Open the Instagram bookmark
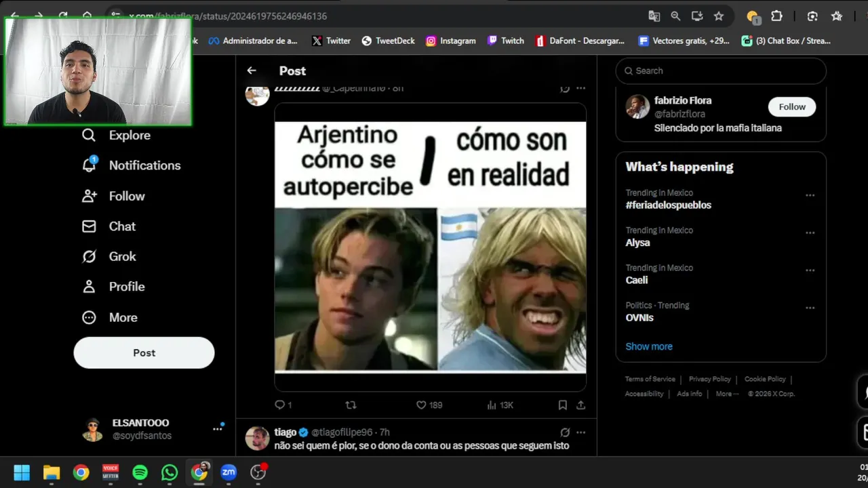Viewport: 868px width, 488px height. [451, 41]
